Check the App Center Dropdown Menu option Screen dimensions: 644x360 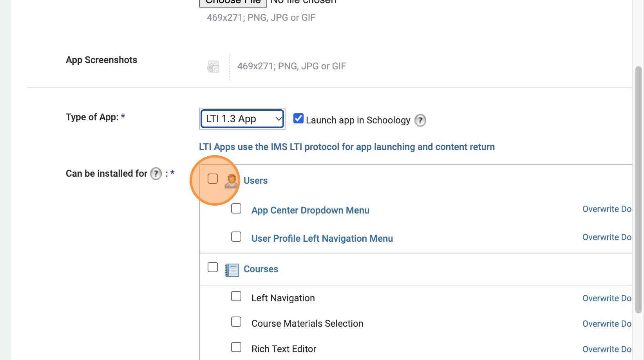[236, 208]
